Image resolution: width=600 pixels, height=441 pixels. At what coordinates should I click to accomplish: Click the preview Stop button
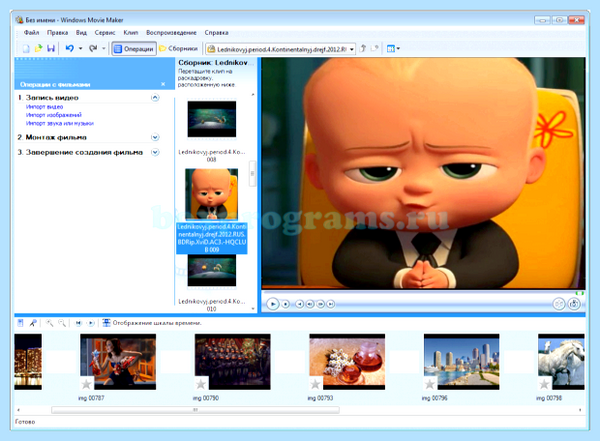(285, 304)
